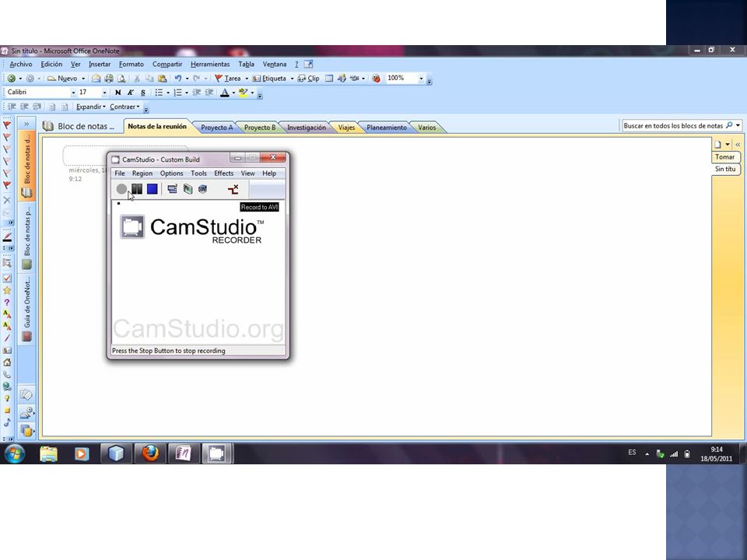Image resolution: width=747 pixels, height=560 pixels.
Task: Pause the CamStudio recording
Action: (137, 189)
